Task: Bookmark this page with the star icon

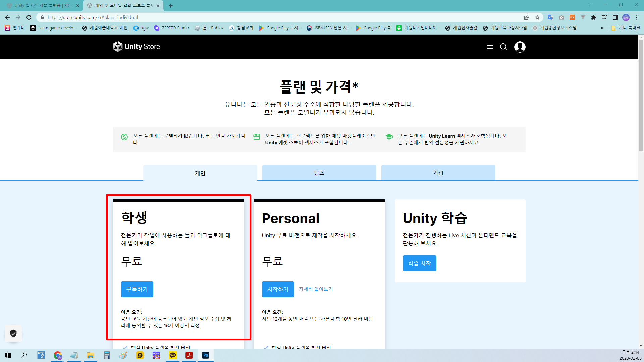Action: pos(537,17)
